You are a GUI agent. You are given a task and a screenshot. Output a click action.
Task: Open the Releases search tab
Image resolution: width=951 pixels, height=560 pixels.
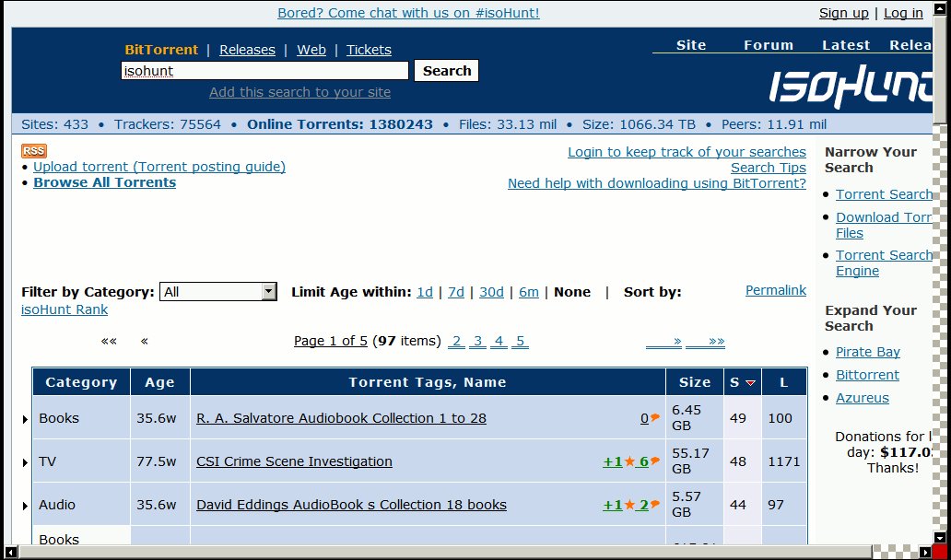pyautogui.click(x=247, y=50)
